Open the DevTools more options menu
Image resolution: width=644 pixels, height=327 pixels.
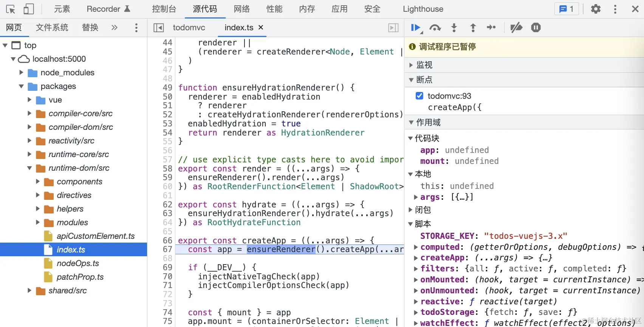pyautogui.click(x=615, y=9)
